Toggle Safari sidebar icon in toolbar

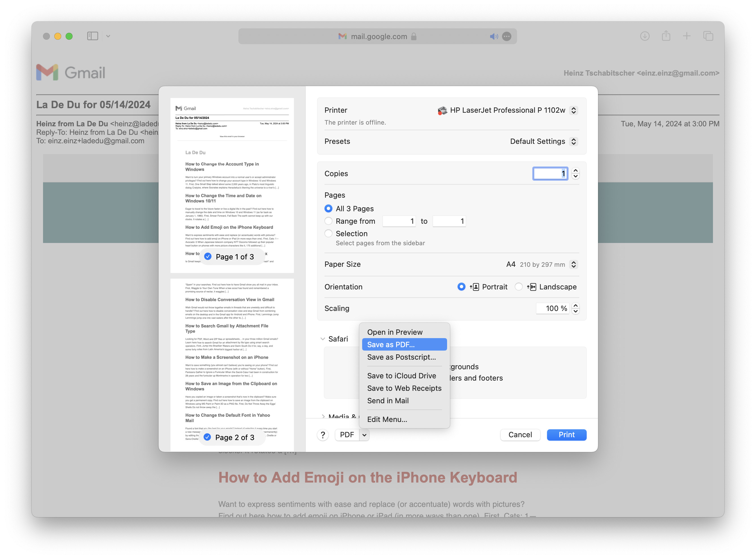point(92,36)
